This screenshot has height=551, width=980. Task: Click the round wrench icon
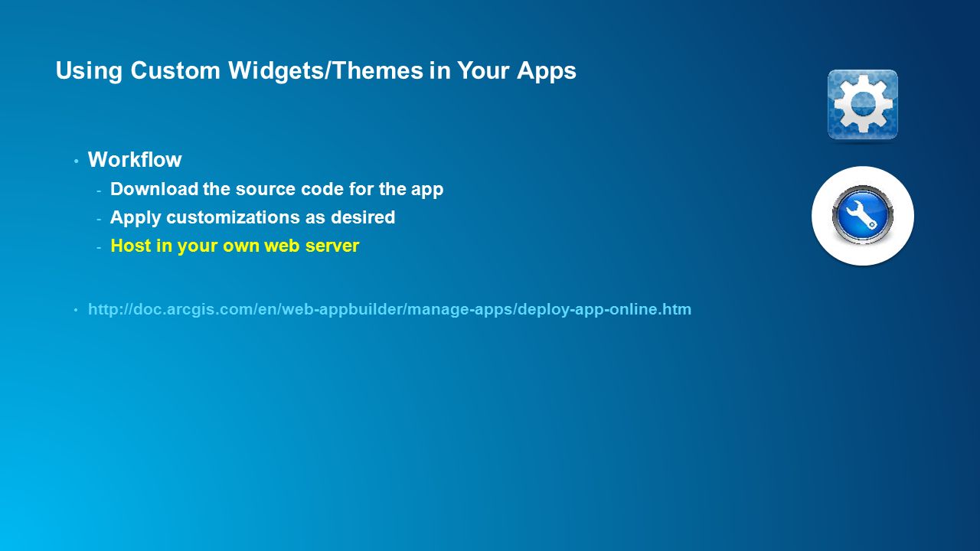863,216
